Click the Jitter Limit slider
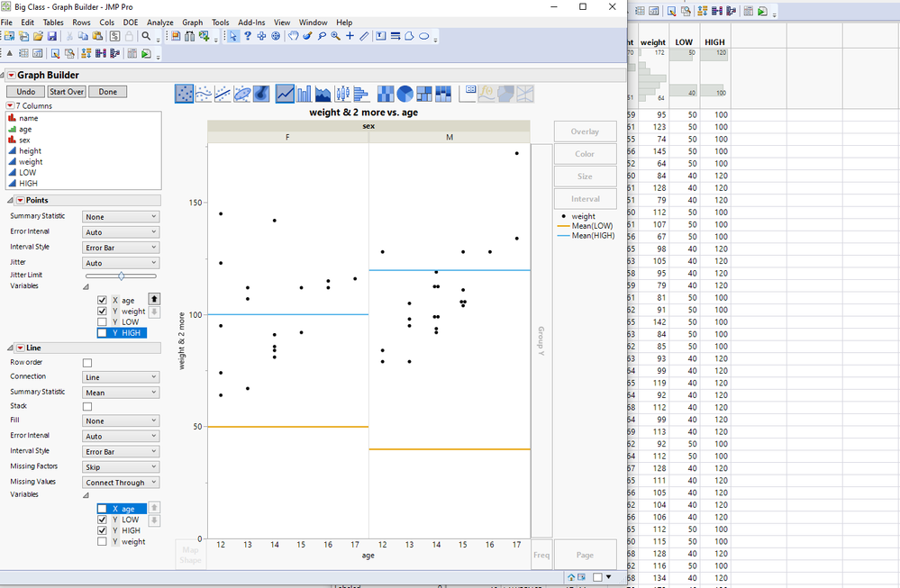This screenshot has height=588, width=900. (122, 276)
